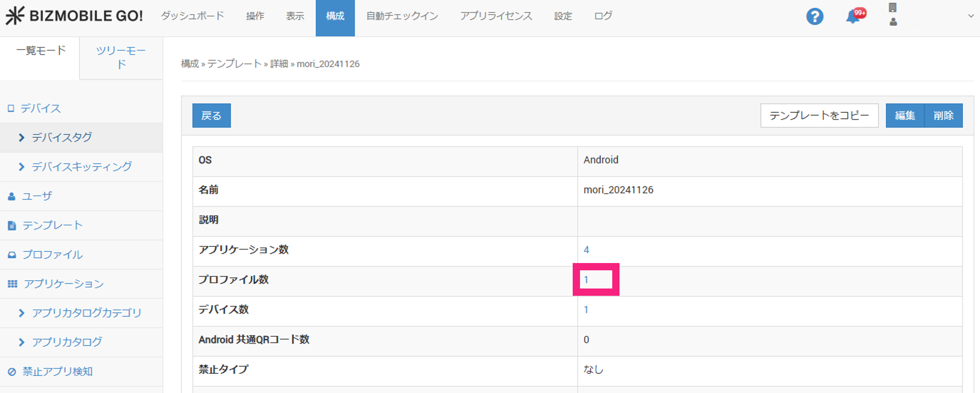Image resolution: width=980 pixels, height=393 pixels.
Task: Open プロファイル in the sidebar
Action: tap(52, 255)
